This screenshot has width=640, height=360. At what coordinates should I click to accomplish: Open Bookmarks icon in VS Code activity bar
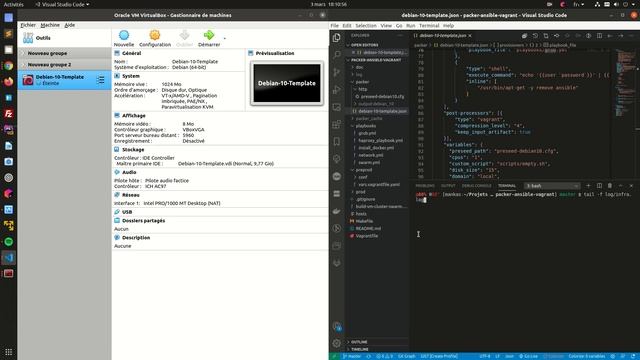tap(337, 141)
